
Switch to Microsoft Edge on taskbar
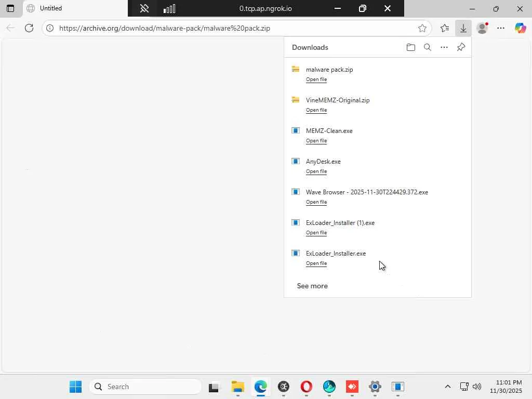point(261,387)
